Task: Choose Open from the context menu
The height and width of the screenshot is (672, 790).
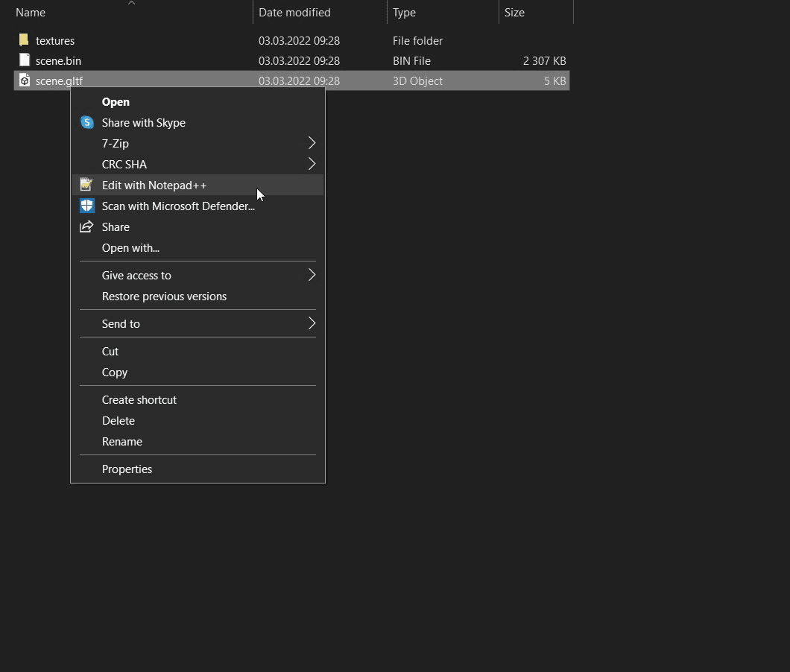Action: tap(116, 102)
